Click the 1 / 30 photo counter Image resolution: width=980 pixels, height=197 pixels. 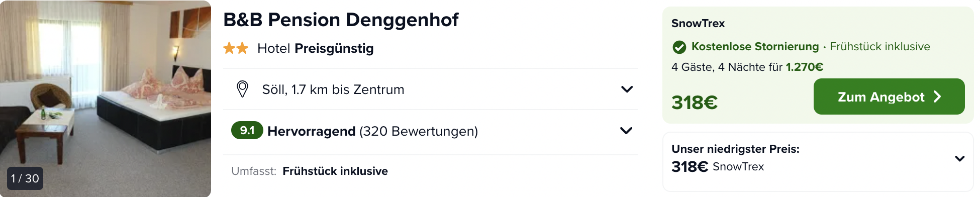point(25,178)
